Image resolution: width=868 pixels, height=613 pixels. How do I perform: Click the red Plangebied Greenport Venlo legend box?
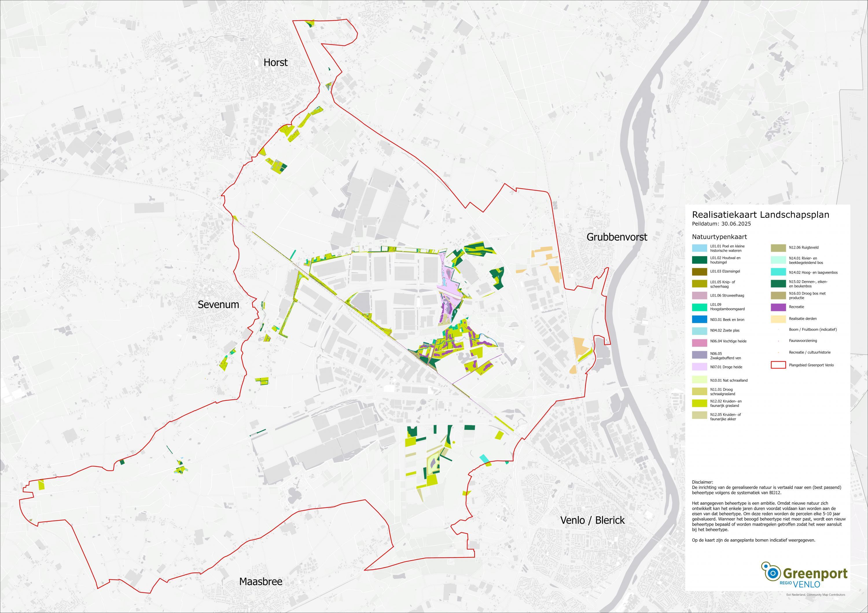click(778, 365)
